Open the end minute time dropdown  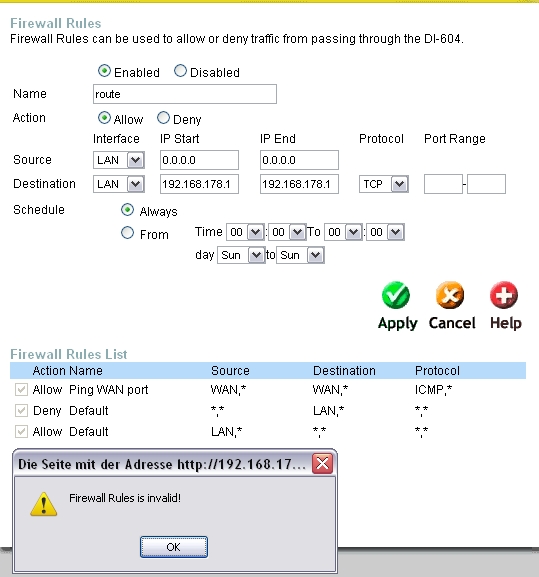point(385,232)
